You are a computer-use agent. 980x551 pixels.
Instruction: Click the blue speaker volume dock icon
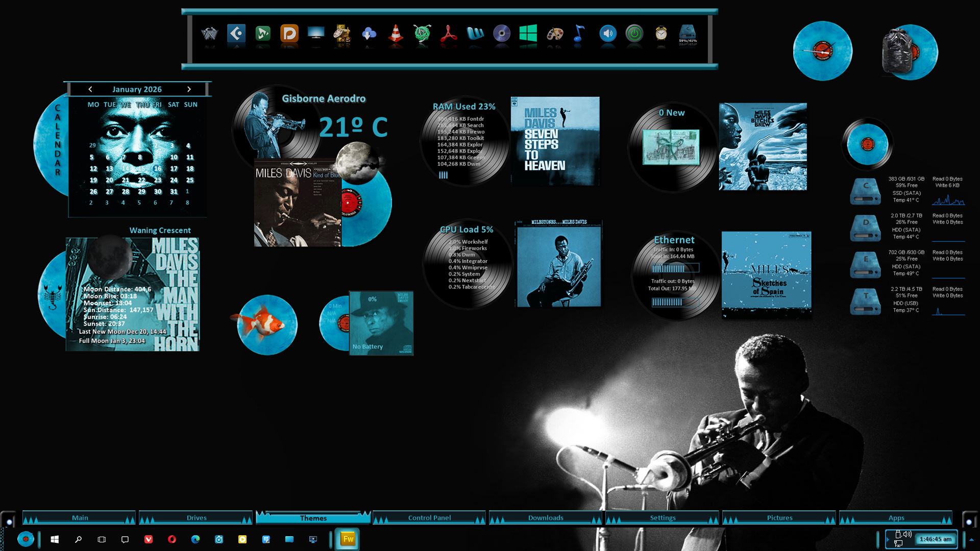607,34
